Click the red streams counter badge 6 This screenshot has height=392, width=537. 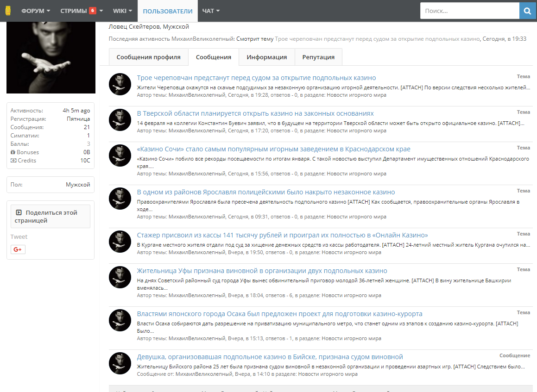93,11
